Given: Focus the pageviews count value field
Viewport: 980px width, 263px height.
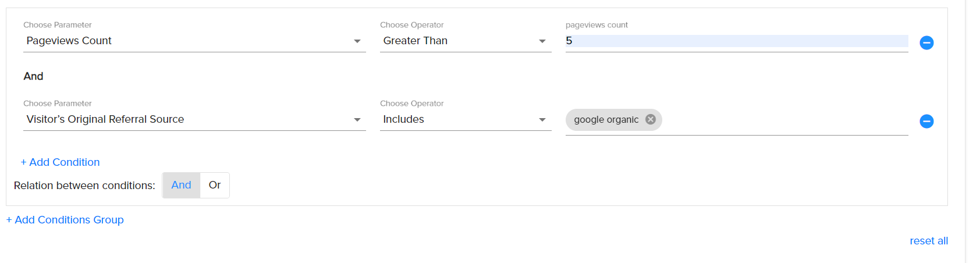Looking at the screenshot, I should [x=737, y=41].
